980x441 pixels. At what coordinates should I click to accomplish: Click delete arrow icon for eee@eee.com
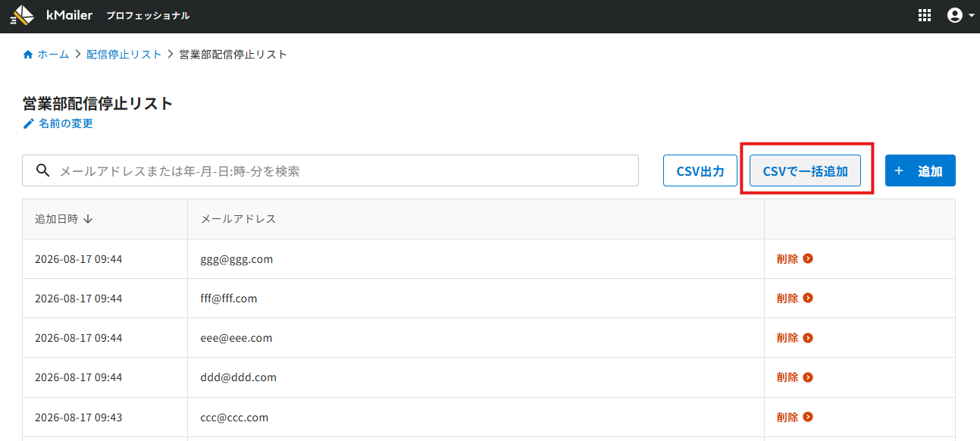click(808, 337)
